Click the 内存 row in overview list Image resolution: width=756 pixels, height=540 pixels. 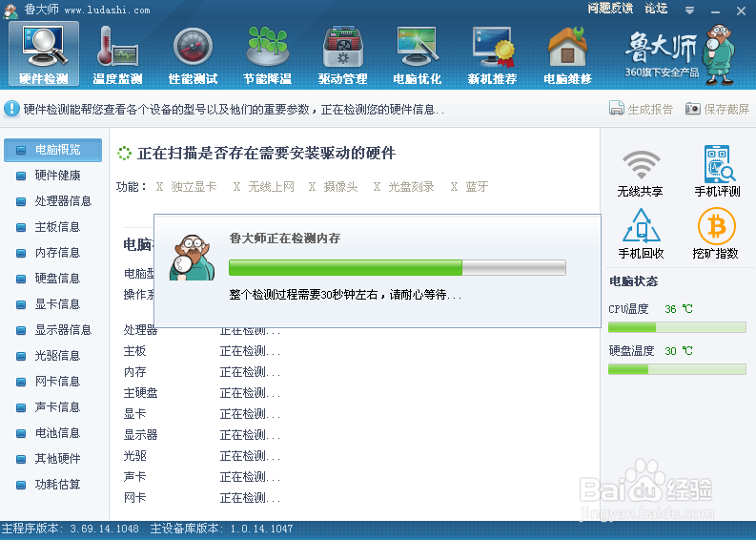click(x=202, y=372)
